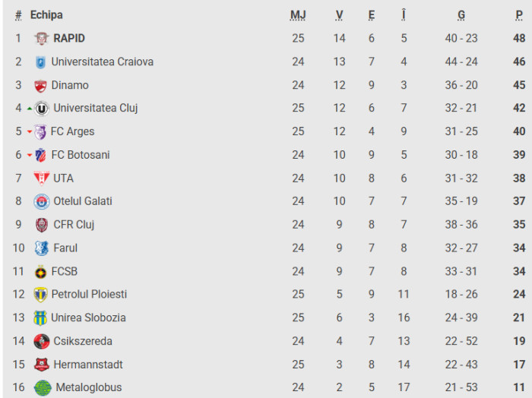Image resolution: width=532 pixels, height=398 pixels.
Task: Click the Universitatea Cluj crest icon
Action: coord(43,109)
